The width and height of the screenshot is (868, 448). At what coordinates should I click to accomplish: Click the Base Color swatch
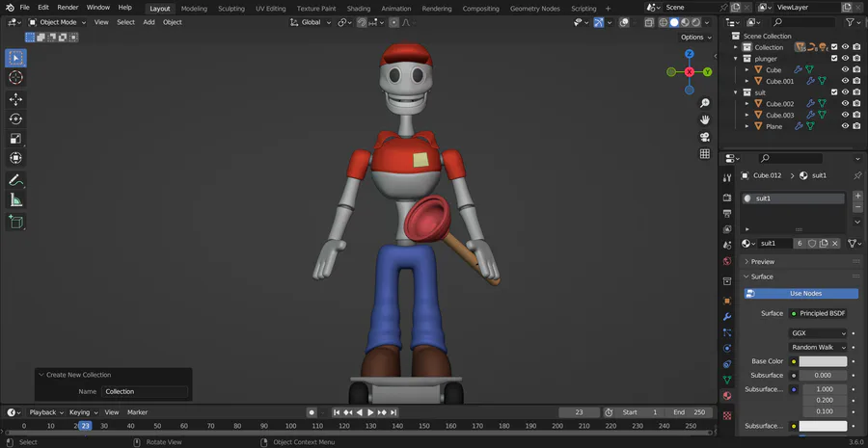click(x=823, y=361)
